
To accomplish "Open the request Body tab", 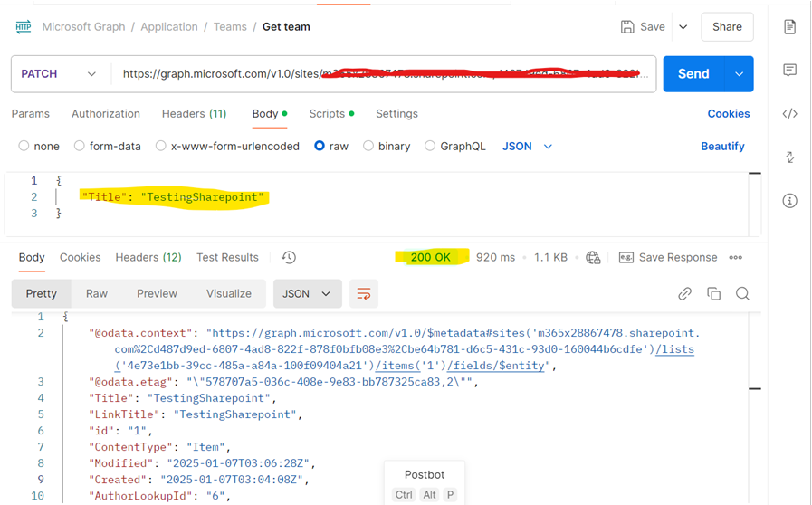I will click(x=269, y=113).
